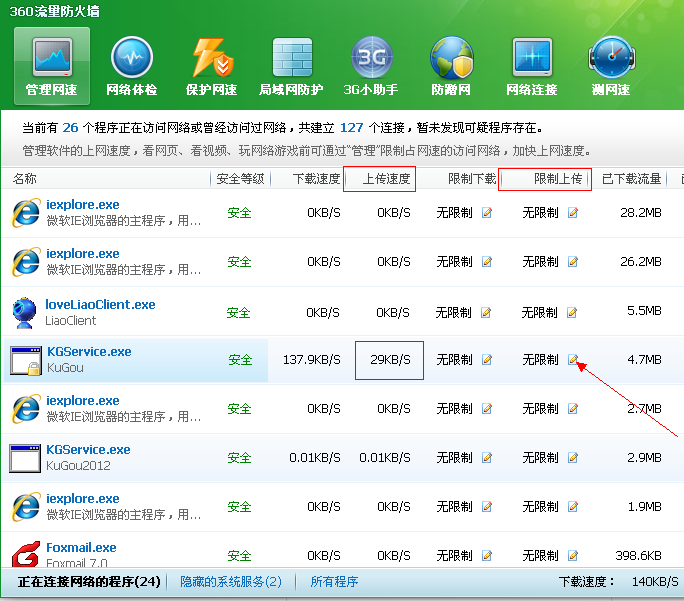684x601 pixels.
Task: Select the 保护网速 lightning icon
Action: tap(211, 58)
